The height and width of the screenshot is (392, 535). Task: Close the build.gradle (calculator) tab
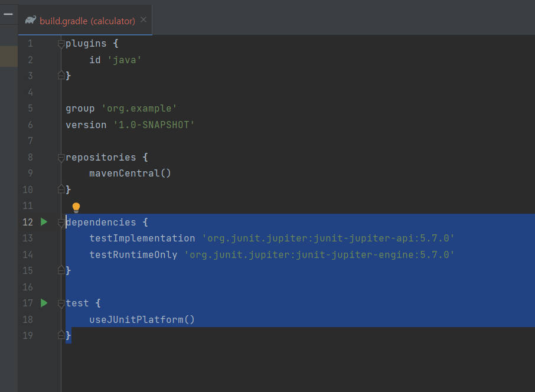[143, 20]
